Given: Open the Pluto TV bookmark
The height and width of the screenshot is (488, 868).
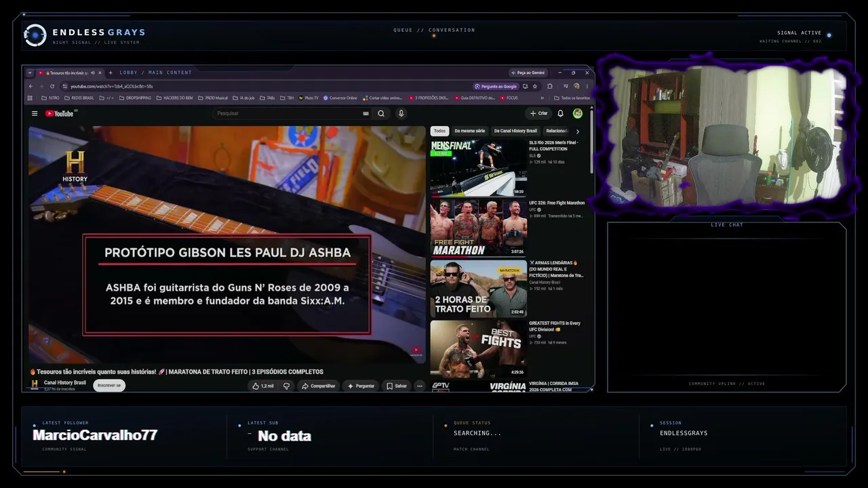Looking at the screenshot, I should [309, 98].
